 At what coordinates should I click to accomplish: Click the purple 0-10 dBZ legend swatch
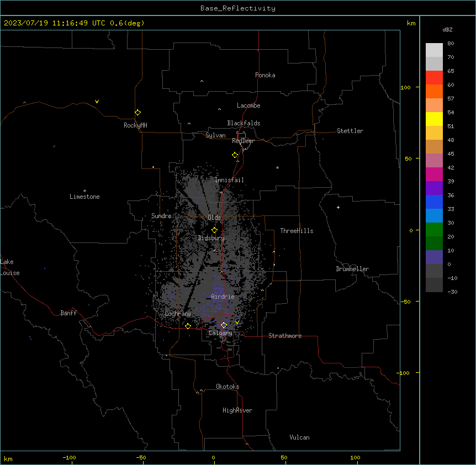(434, 257)
